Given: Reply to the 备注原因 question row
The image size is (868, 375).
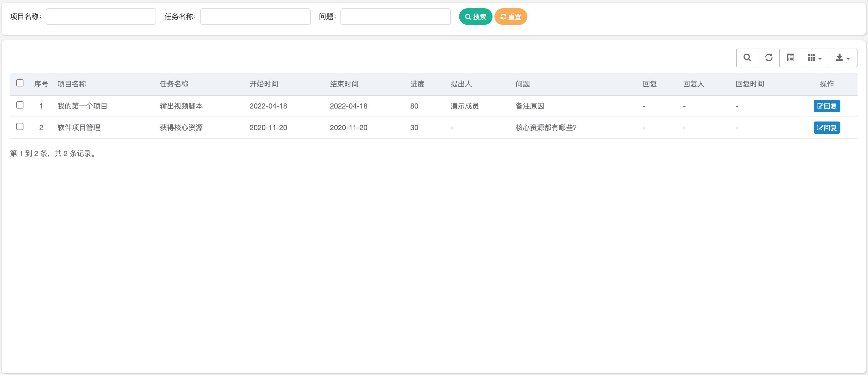Looking at the screenshot, I should 827,106.
